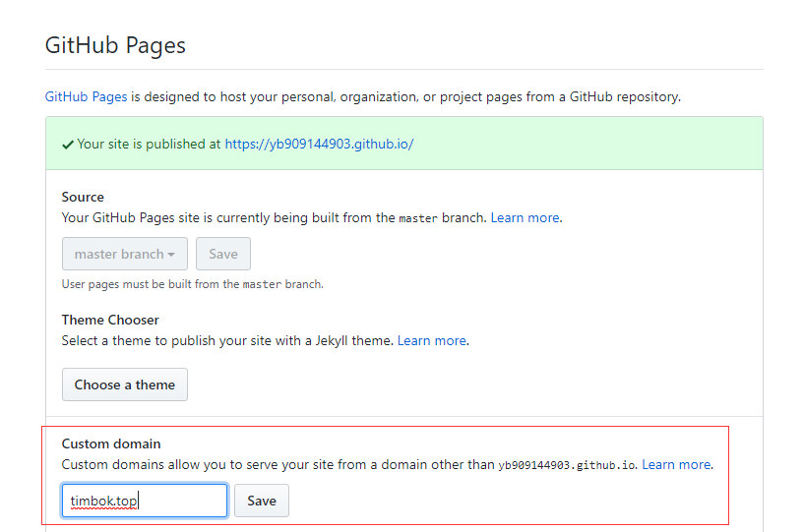Click the master code word in Source description

click(417, 218)
